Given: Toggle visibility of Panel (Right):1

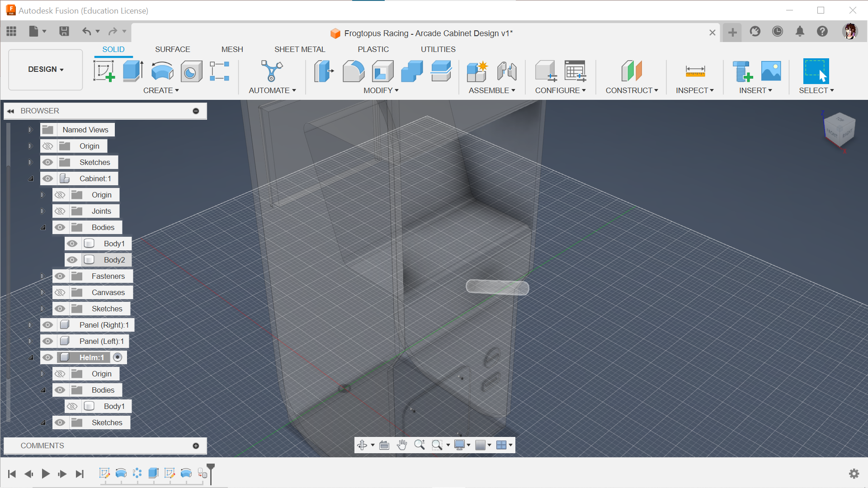Looking at the screenshot, I should (47, 325).
